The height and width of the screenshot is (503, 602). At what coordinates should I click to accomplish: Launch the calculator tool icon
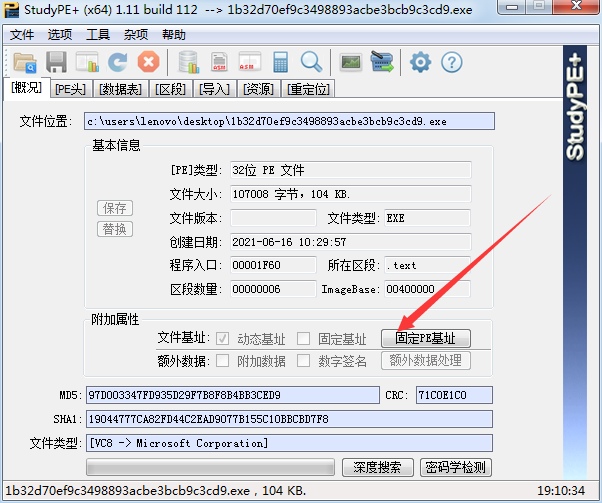tap(280, 62)
